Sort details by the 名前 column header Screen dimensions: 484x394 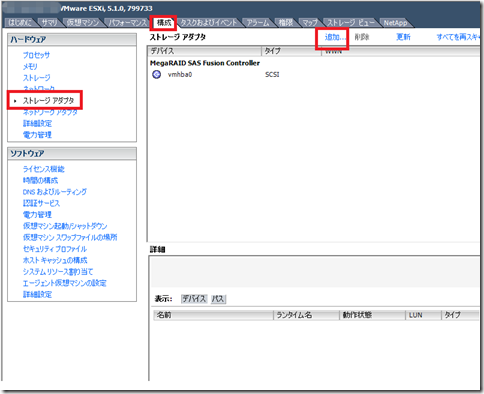[x=213, y=315]
